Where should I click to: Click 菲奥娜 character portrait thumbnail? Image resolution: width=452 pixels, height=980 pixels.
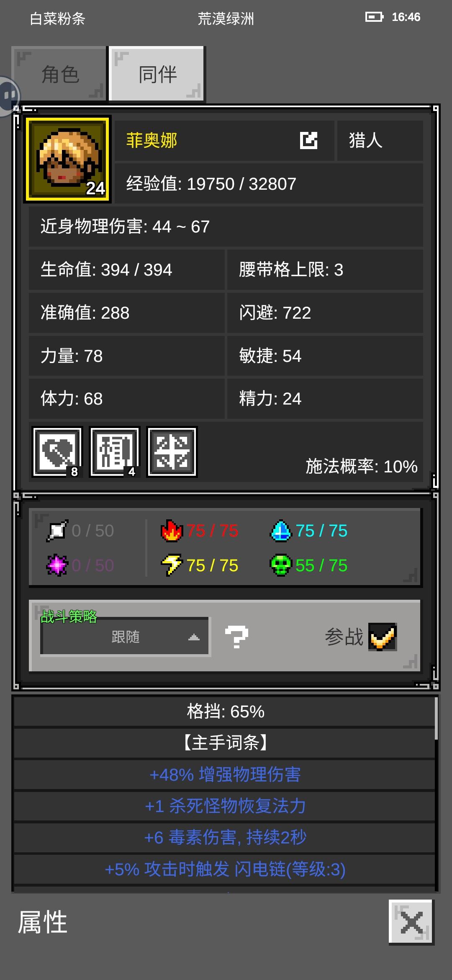[67, 159]
